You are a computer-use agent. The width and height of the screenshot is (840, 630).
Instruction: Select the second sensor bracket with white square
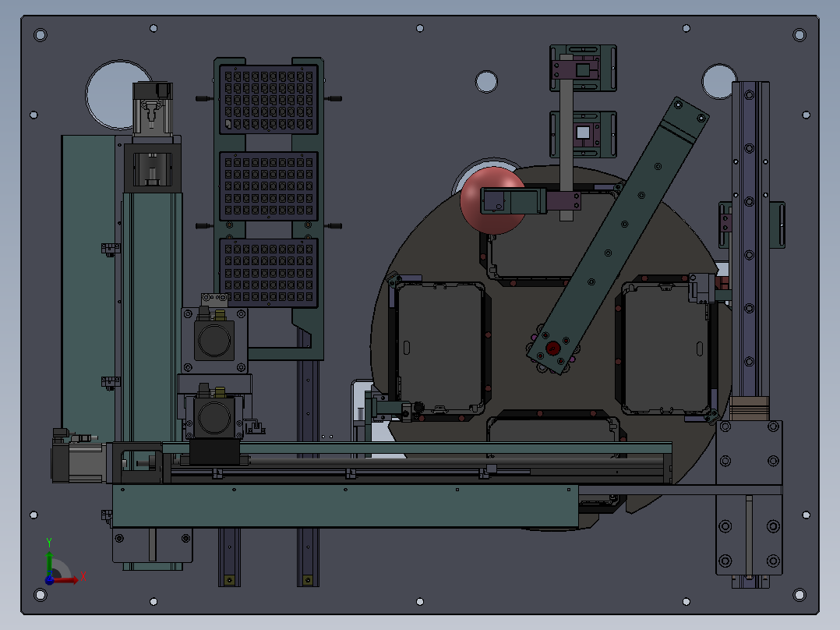coord(583,134)
